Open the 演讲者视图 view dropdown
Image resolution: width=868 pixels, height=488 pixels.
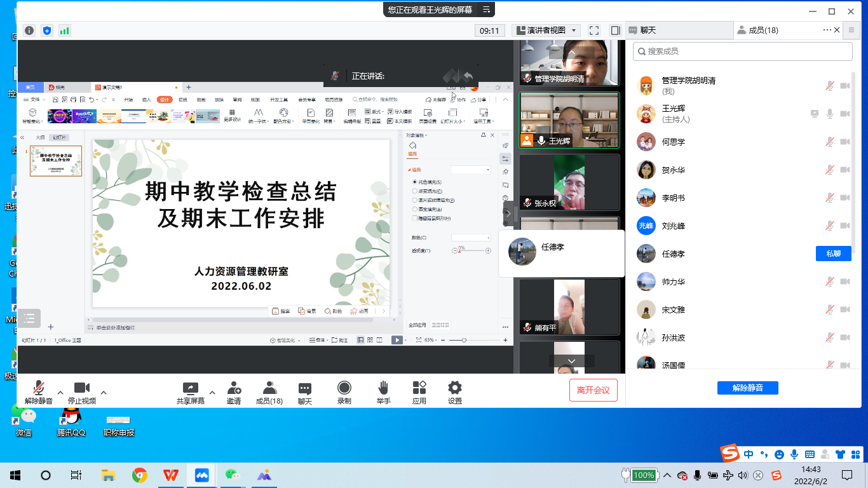pyautogui.click(x=546, y=30)
